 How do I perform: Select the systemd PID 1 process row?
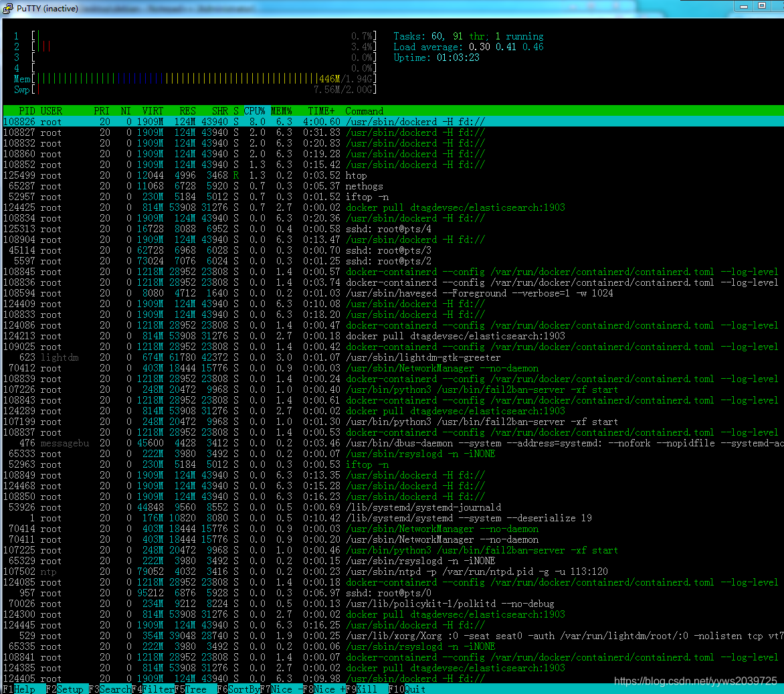(392, 518)
